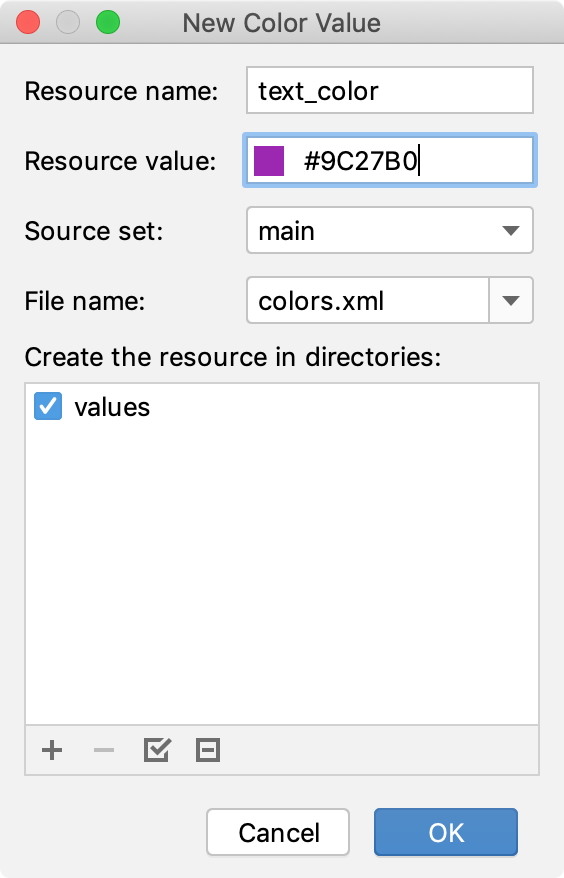Image resolution: width=564 pixels, height=878 pixels.
Task: Click the gray minimize window button
Action: [68, 22]
